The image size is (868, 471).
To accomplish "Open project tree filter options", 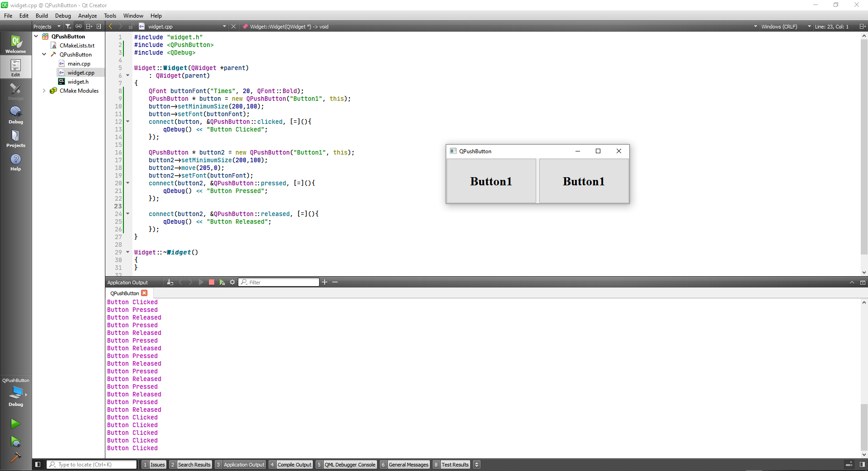I will coord(68,27).
